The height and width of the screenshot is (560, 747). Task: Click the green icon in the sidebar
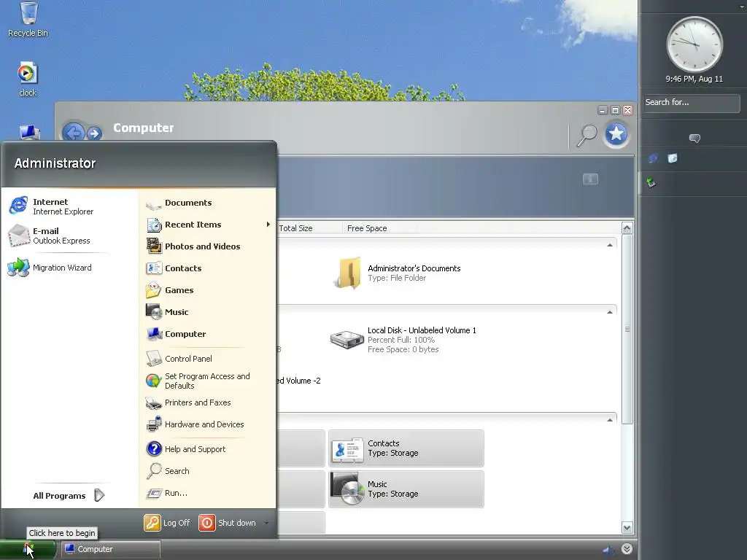pos(651,182)
